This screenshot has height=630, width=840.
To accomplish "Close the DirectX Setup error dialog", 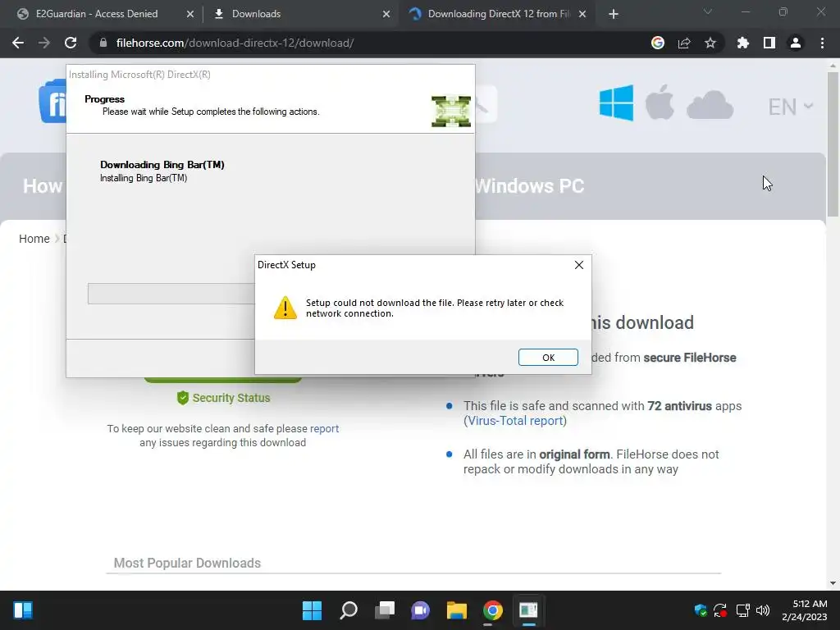I will point(579,265).
